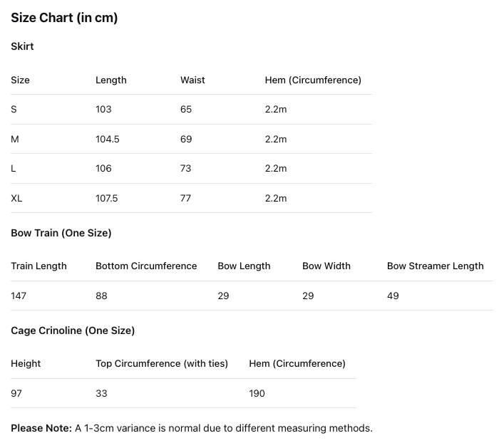The image size is (504, 443).
Task: Click the "Top Circumference (with ties)" header
Action: coord(162,363)
